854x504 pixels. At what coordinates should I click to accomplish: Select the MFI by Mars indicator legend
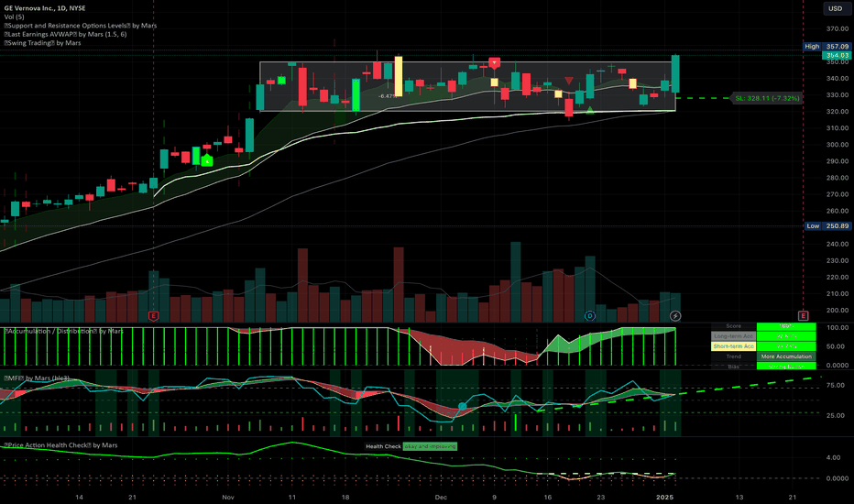pyautogui.click(x=37, y=378)
